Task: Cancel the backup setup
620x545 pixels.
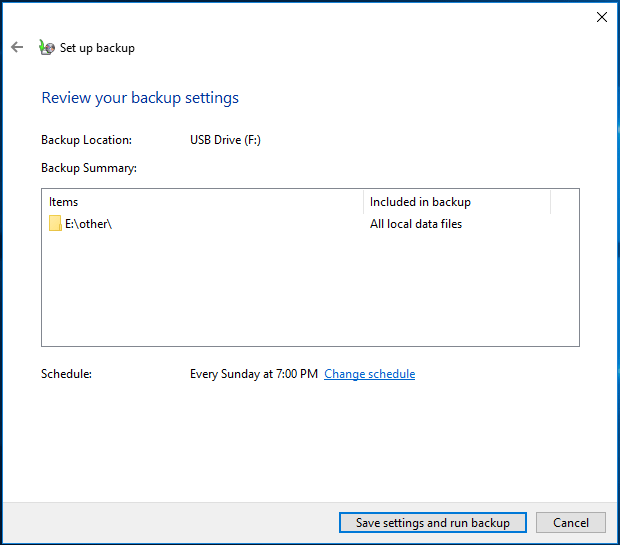Action: [x=571, y=522]
